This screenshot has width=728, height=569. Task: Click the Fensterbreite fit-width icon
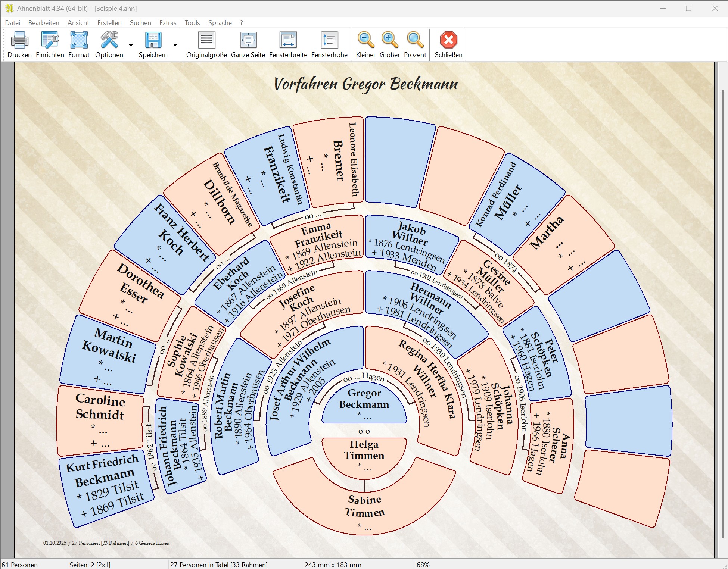288,40
